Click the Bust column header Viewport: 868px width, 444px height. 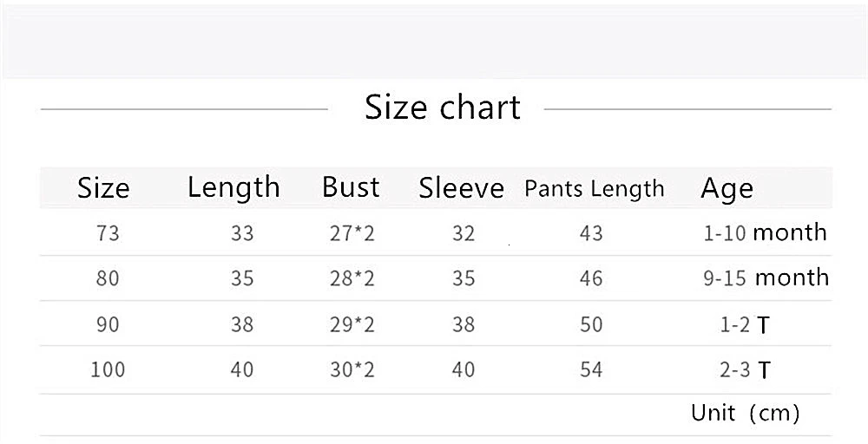click(351, 187)
